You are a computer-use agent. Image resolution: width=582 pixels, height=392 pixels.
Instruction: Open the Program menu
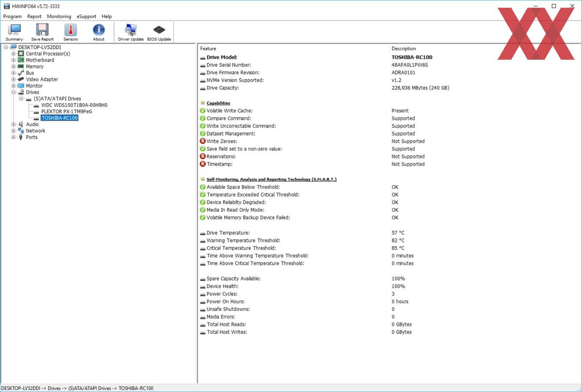pos(12,16)
